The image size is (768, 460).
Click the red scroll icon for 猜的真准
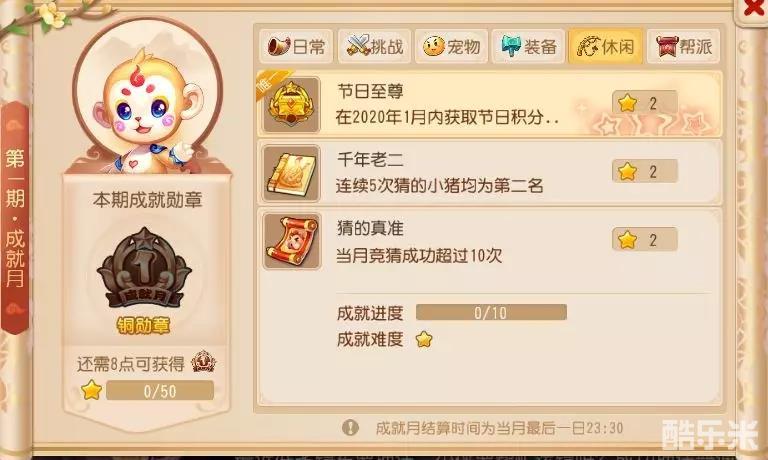(291, 241)
